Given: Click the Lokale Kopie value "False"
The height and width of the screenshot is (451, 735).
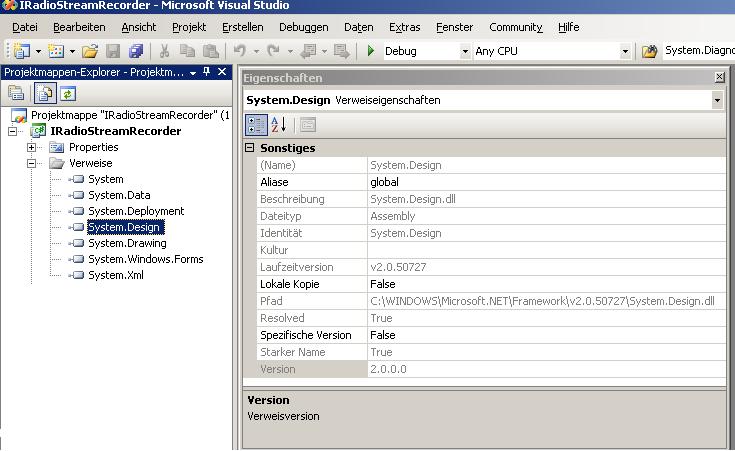Looking at the screenshot, I should coord(546,284).
